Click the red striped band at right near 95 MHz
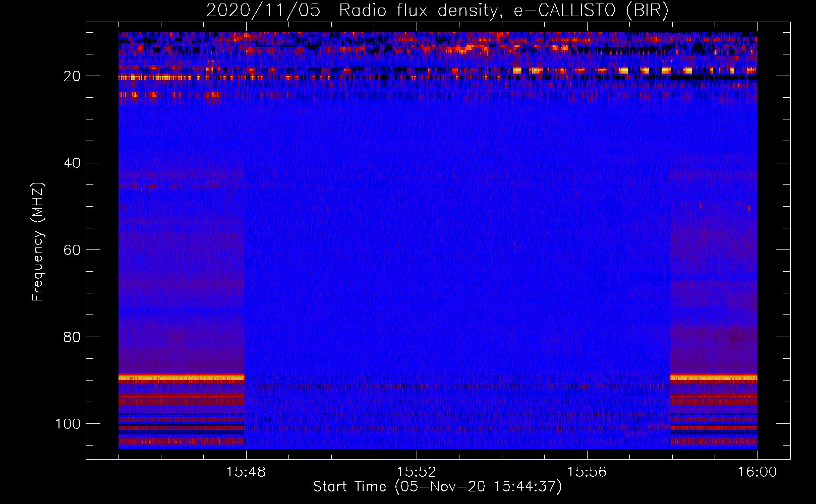Image resolution: width=816 pixels, height=504 pixels. pos(713,400)
